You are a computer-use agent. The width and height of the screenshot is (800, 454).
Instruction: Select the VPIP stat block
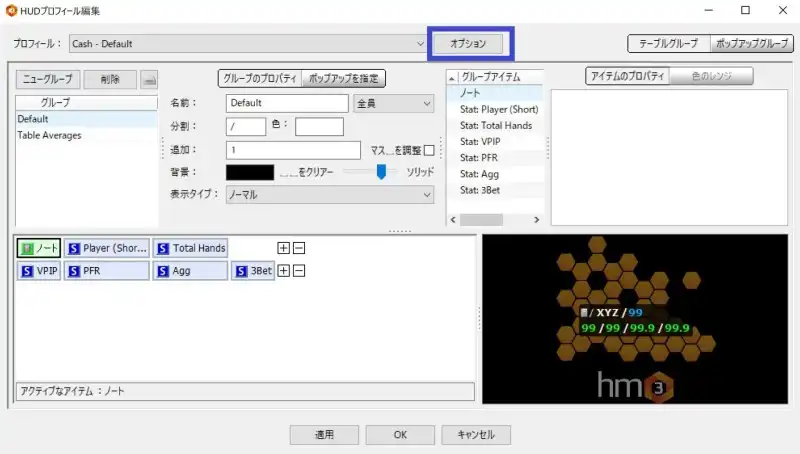click(39, 270)
